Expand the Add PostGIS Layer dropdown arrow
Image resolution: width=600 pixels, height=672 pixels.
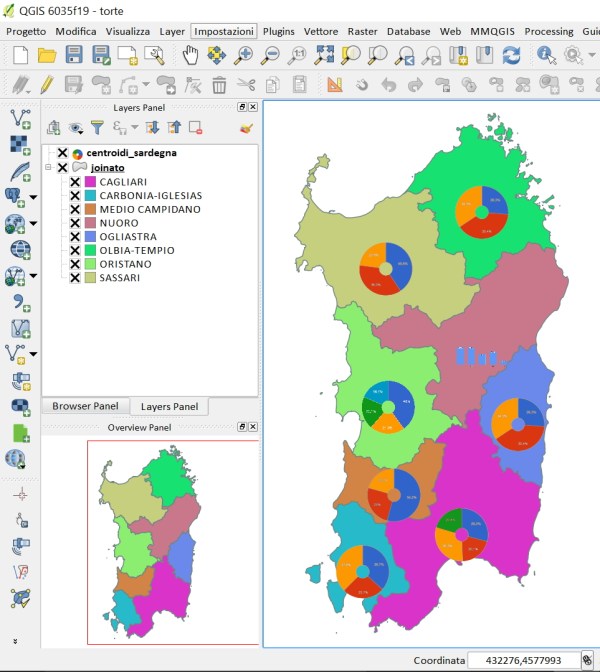pyautogui.click(x=34, y=196)
